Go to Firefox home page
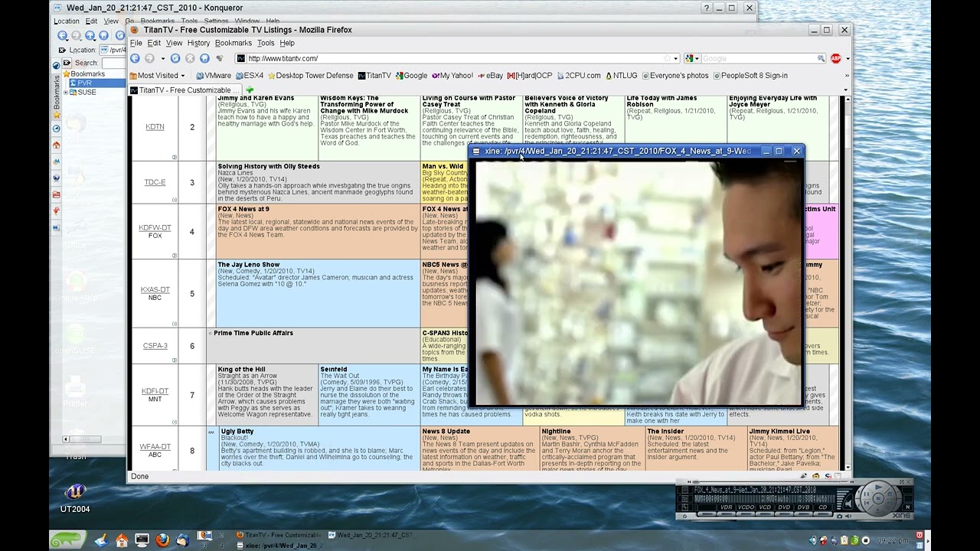 coord(204,58)
